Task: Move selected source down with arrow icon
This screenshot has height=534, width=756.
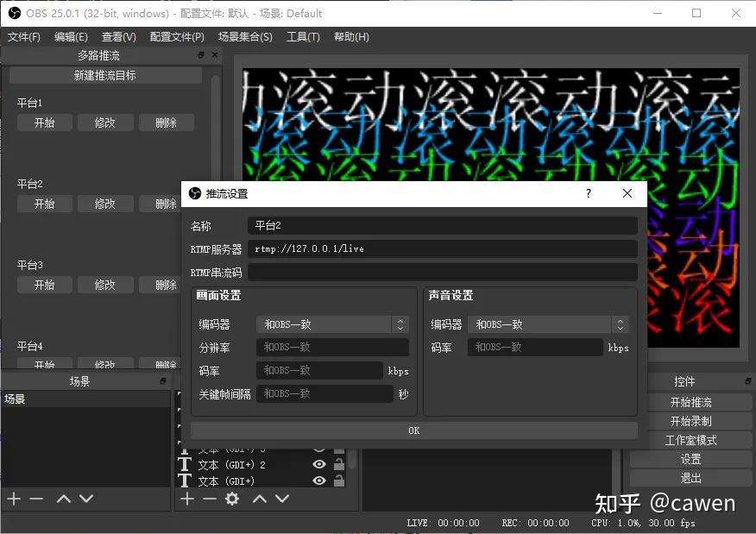Action: point(281,499)
